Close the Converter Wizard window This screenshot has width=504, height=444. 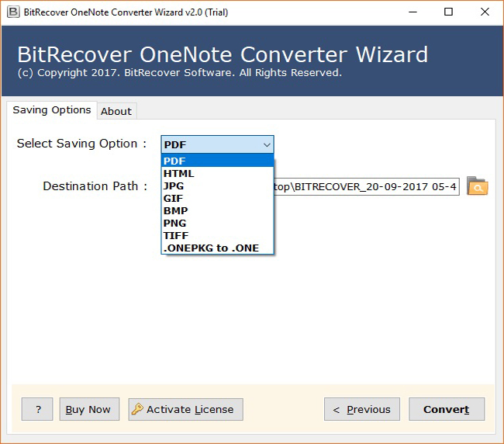pyautogui.click(x=485, y=12)
